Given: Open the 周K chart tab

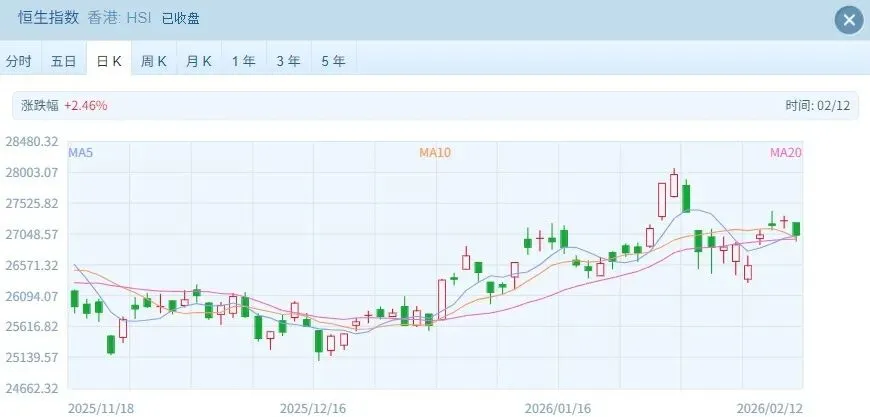Looking at the screenshot, I should pyautogui.click(x=154, y=61).
